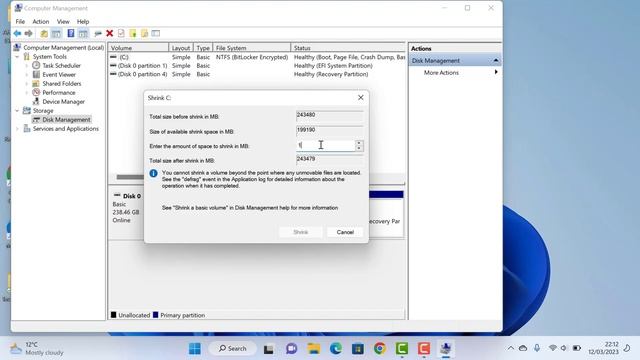This screenshot has width=640, height=360.
Task: Open Microsoft Store from the taskbar
Action: 358,349
